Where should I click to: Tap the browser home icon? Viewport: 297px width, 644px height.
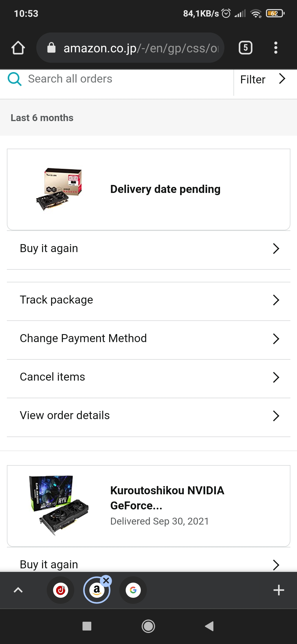(x=18, y=48)
